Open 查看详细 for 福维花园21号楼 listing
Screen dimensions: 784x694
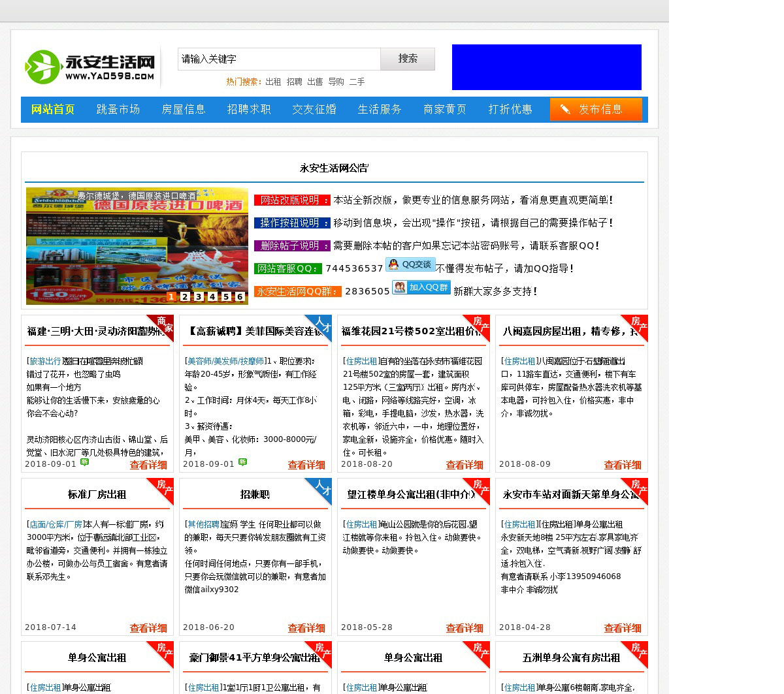pos(464,465)
